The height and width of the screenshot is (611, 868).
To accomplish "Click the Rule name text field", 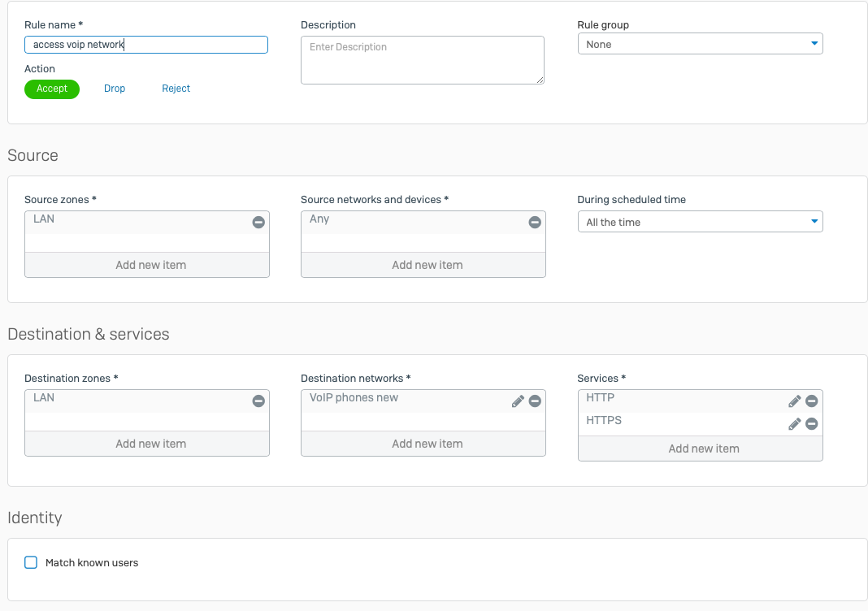I will tap(146, 45).
